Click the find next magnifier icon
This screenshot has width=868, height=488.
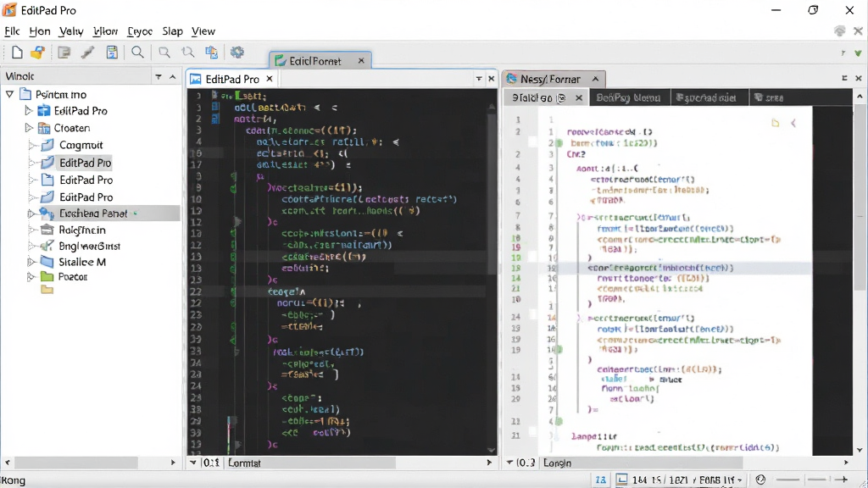164,53
